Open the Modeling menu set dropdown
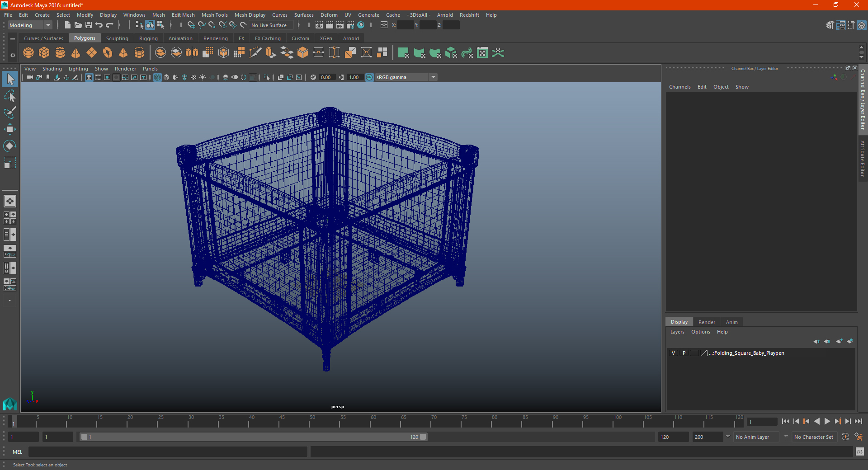The width and height of the screenshot is (868, 470). tap(30, 25)
